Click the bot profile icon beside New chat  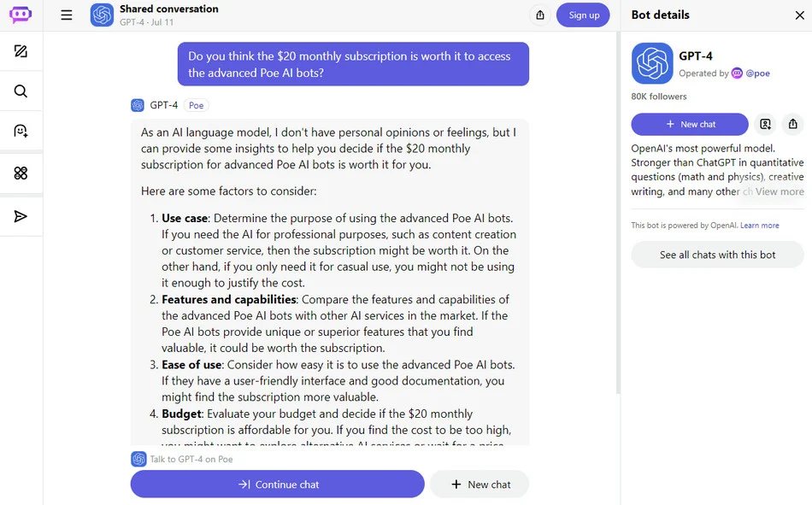click(765, 124)
